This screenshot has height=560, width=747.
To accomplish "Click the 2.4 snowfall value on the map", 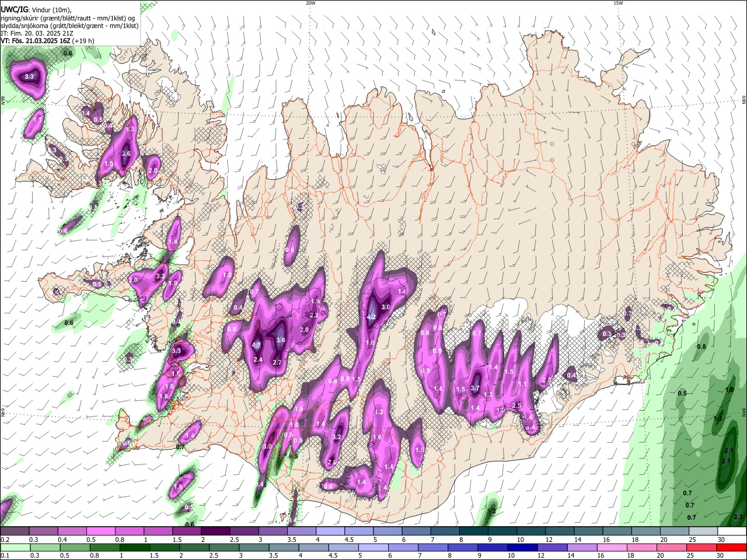I will (x=258, y=359).
